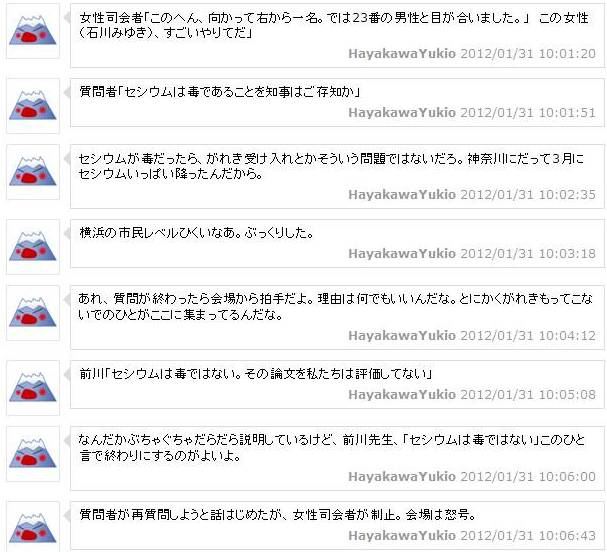Open HayakawaYukio username on 10:03:18 tweet
Viewport: 607px width, 552px height.
[402, 254]
